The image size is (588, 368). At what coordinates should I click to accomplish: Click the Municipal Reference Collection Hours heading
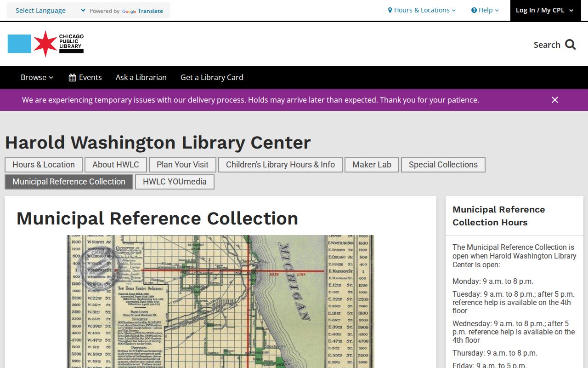[499, 216]
